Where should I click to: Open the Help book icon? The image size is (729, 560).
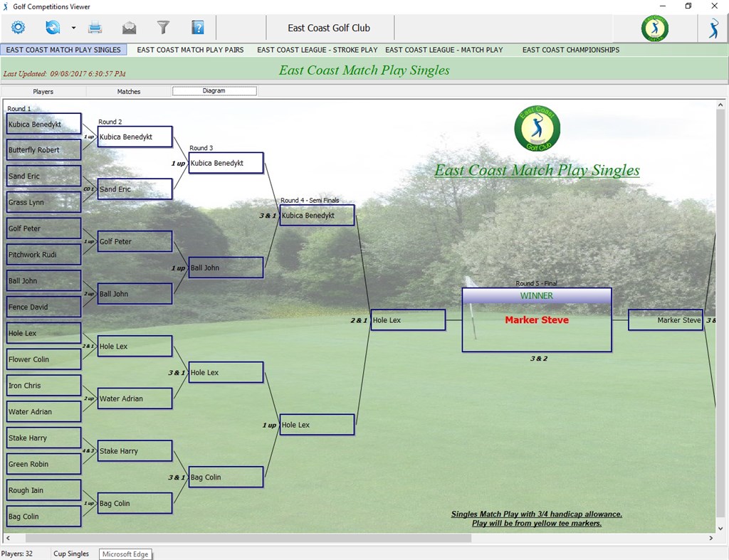pyautogui.click(x=197, y=27)
